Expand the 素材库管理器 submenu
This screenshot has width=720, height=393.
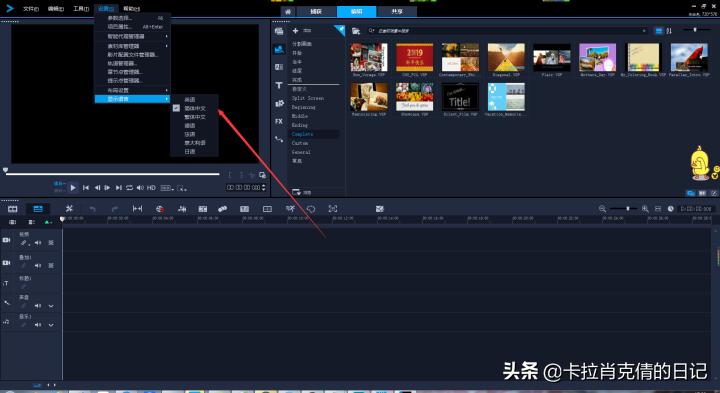[132, 46]
